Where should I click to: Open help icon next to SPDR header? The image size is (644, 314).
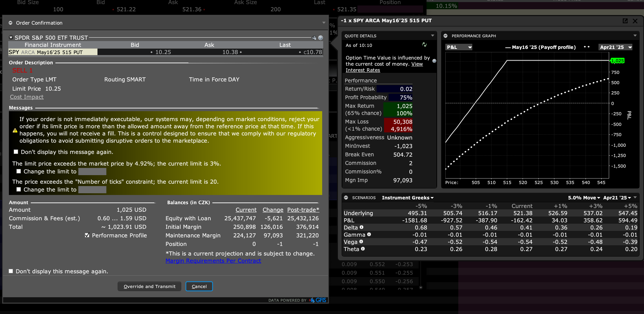point(320,38)
